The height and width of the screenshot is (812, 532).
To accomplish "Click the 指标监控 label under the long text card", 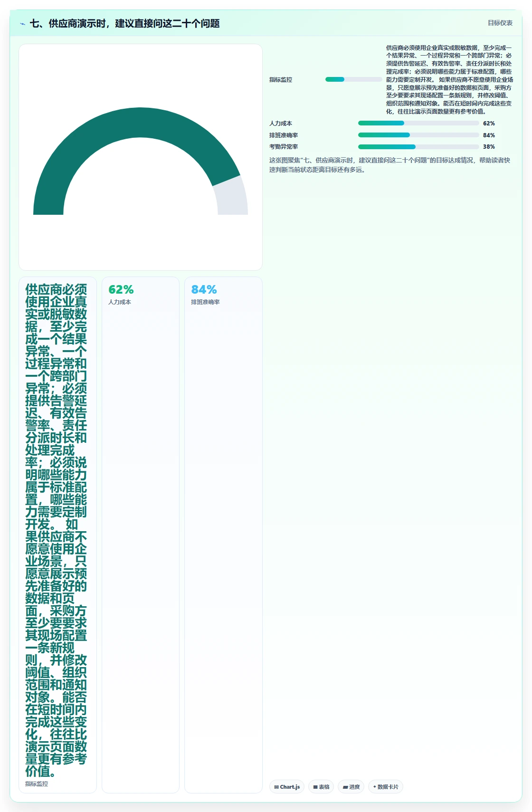I will point(37,783).
